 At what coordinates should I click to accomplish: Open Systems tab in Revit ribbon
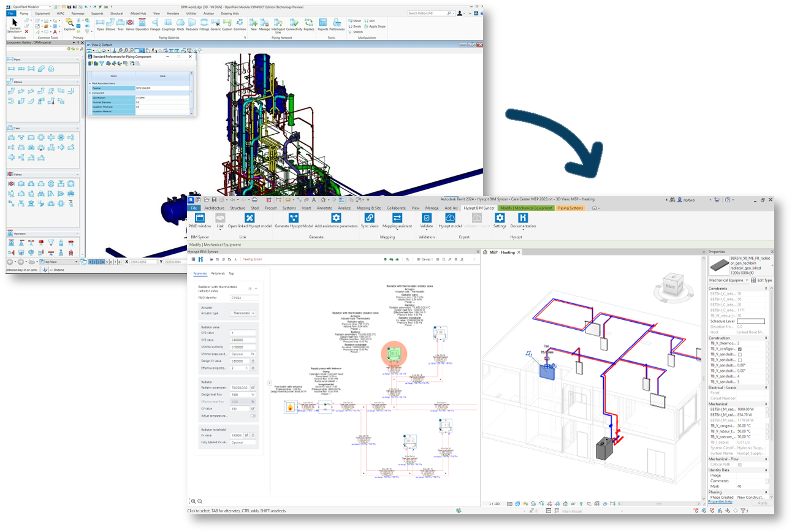(x=289, y=208)
